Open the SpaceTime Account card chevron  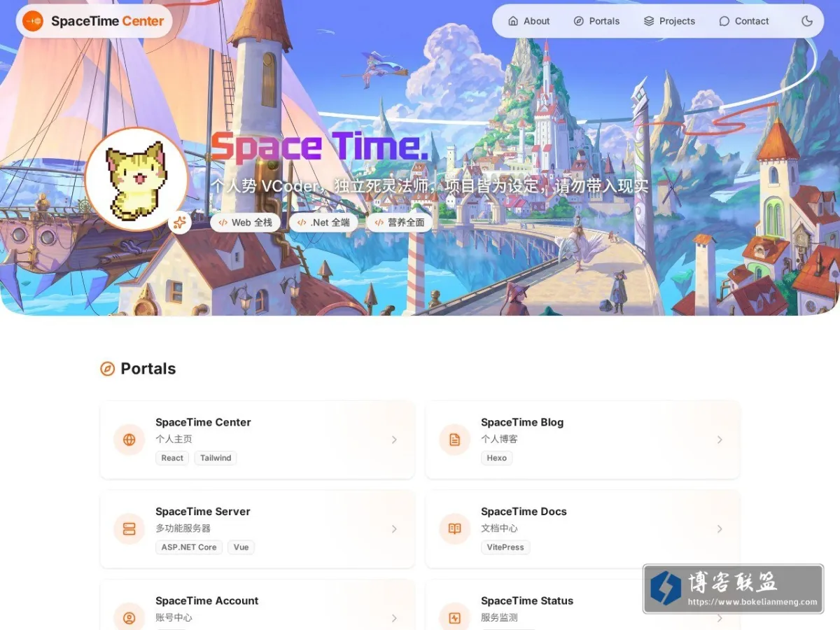coord(394,618)
